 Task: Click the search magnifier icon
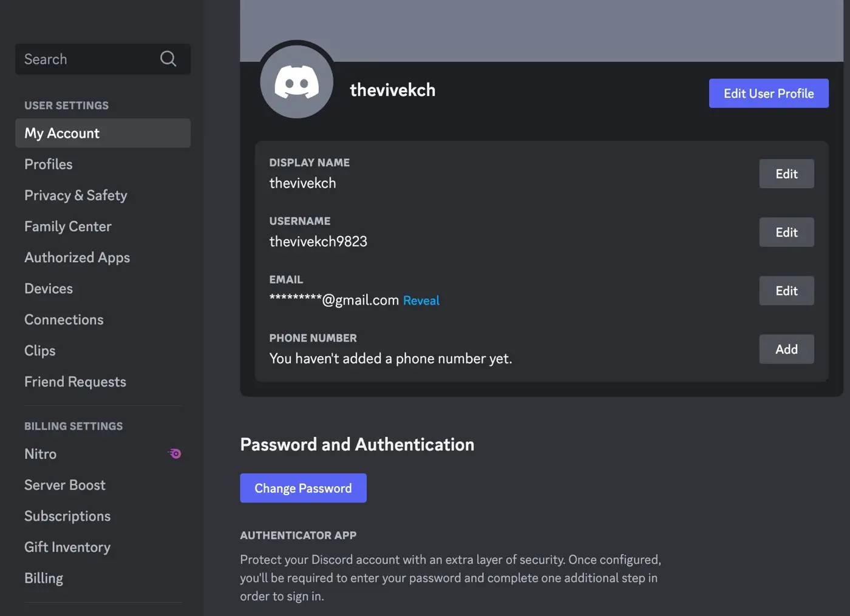[x=168, y=59]
